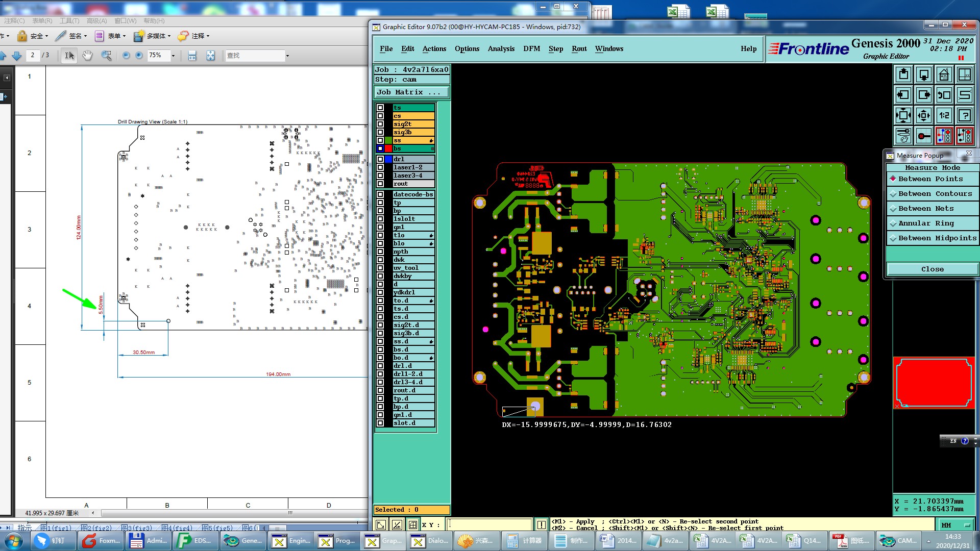Click the question mark display icon
This screenshot has width=980, height=551.
(x=965, y=115)
